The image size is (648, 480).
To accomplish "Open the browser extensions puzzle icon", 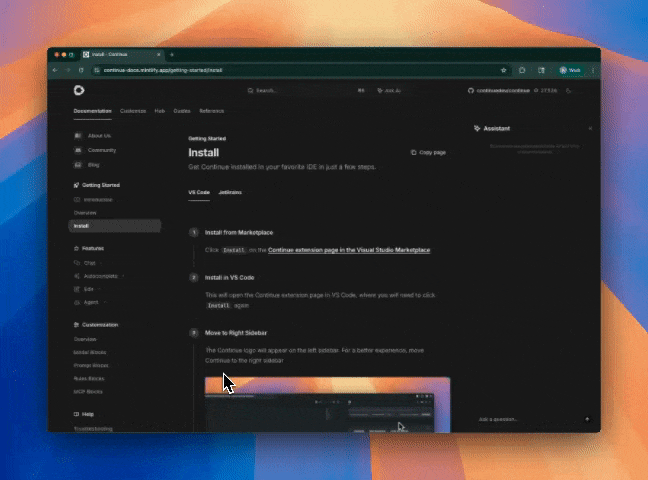I will pyautogui.click(x=522, y=70).
